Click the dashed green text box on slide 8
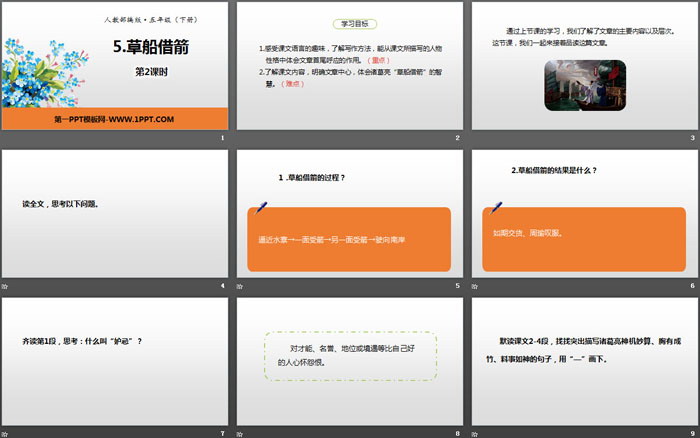The height and width of the screenshot is (438, 700). point(348,355)
